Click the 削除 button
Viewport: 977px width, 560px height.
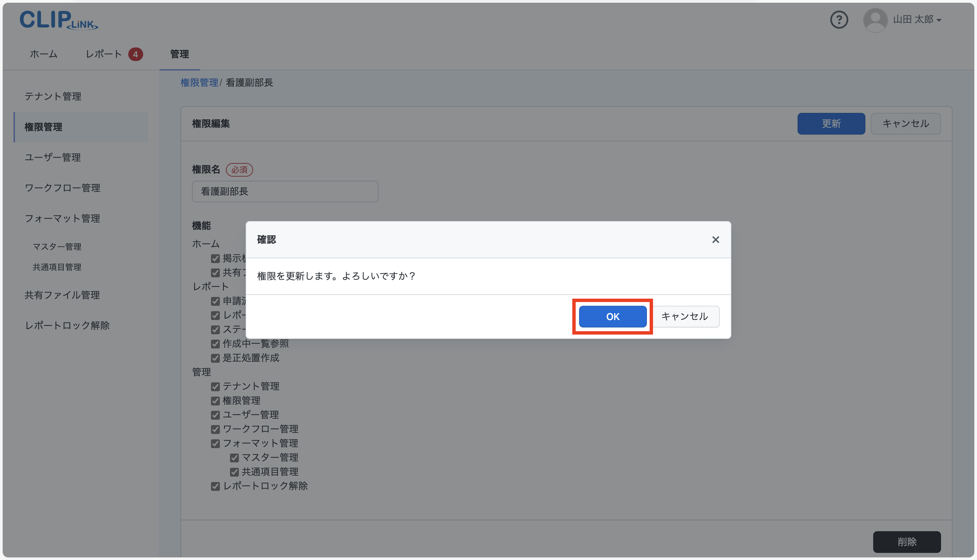click(907, 542)
